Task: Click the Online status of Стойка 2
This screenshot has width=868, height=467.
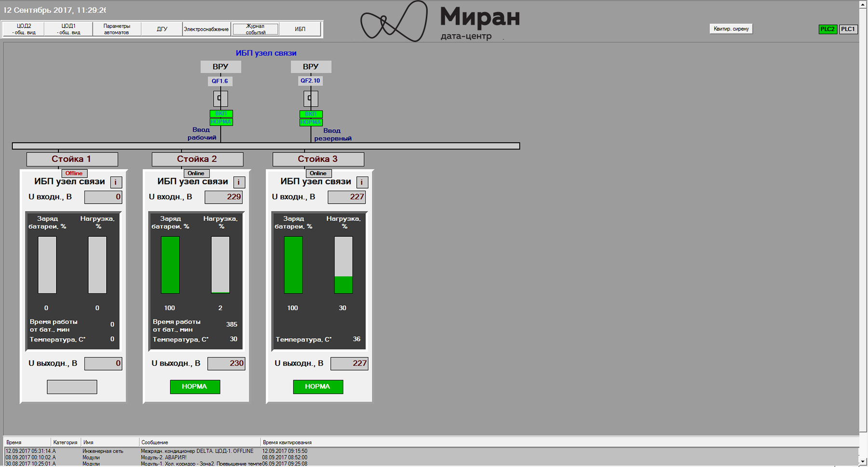Action: [196, 173]
